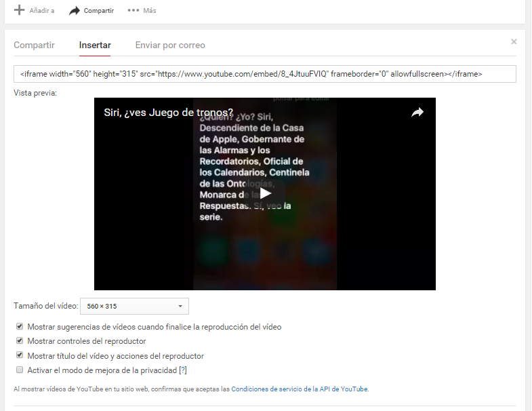
Task: Select the Insertar tab
Action: [95, 45]
